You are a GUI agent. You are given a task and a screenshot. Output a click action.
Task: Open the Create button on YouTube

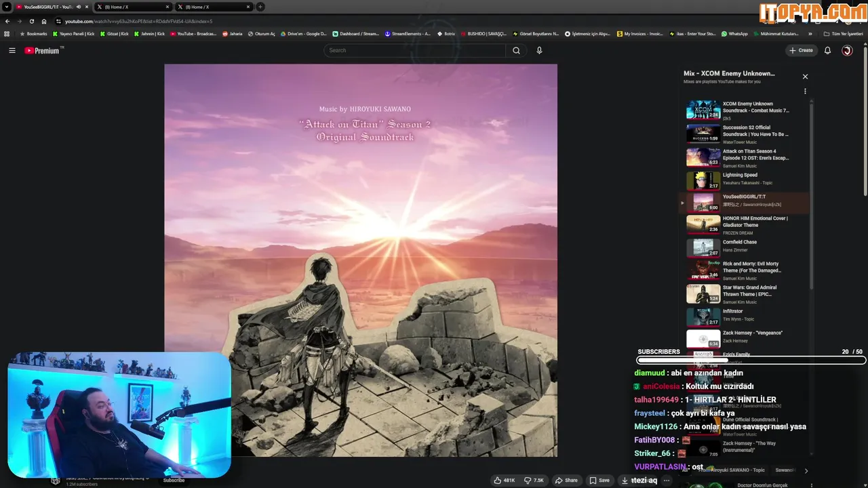[801, 50]
